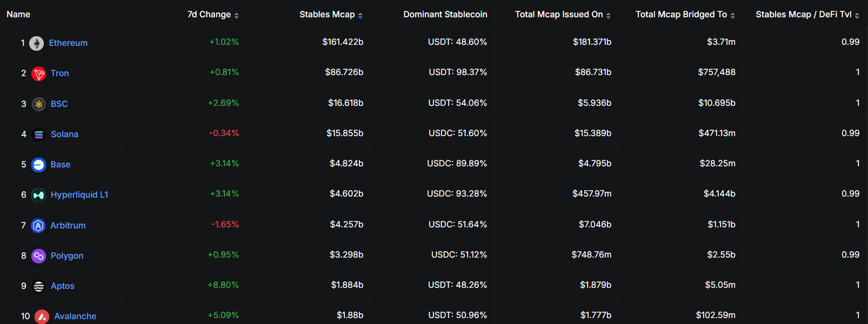Click the Base chain icon
This screenshot has width=868, height=324.
click(x=38, y=164)
